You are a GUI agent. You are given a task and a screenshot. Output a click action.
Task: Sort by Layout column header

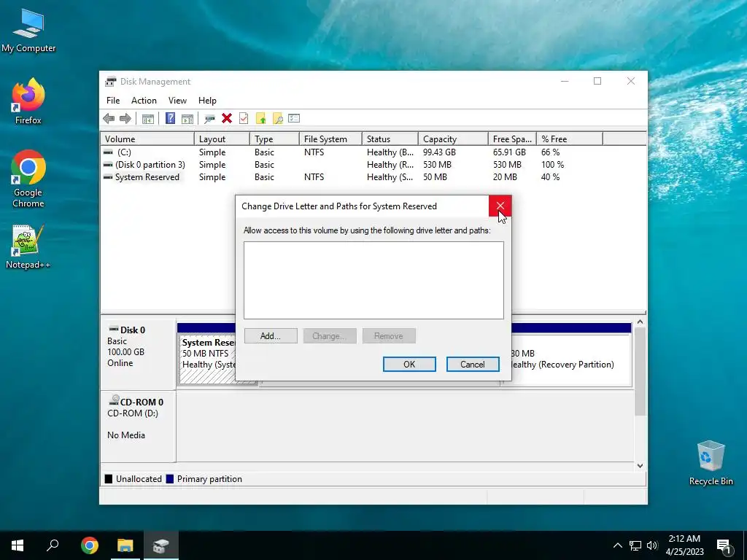(222, 139)
